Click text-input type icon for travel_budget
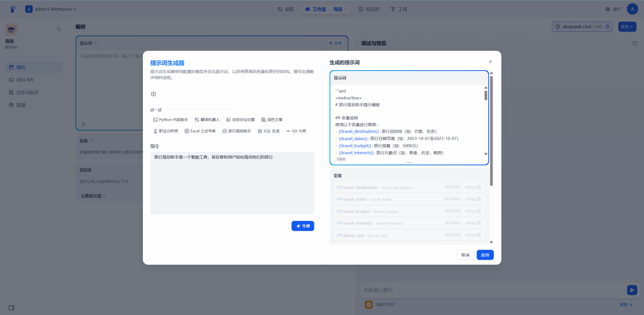 [x=479, y=211]
